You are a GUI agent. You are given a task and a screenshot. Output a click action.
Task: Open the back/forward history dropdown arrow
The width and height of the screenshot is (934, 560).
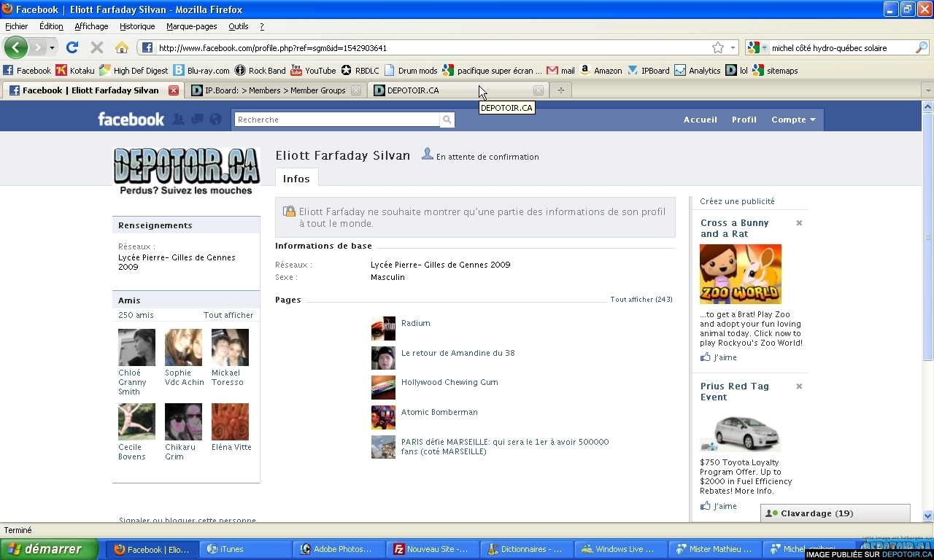pyautogui.click(x=52, y=48)
